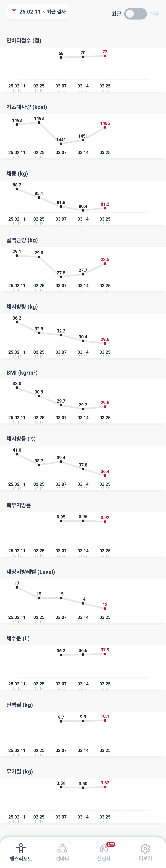Tap the 88.2 point in 체중 chart
This screenshot has width=166, height=868.
click(x=17, y=189)
